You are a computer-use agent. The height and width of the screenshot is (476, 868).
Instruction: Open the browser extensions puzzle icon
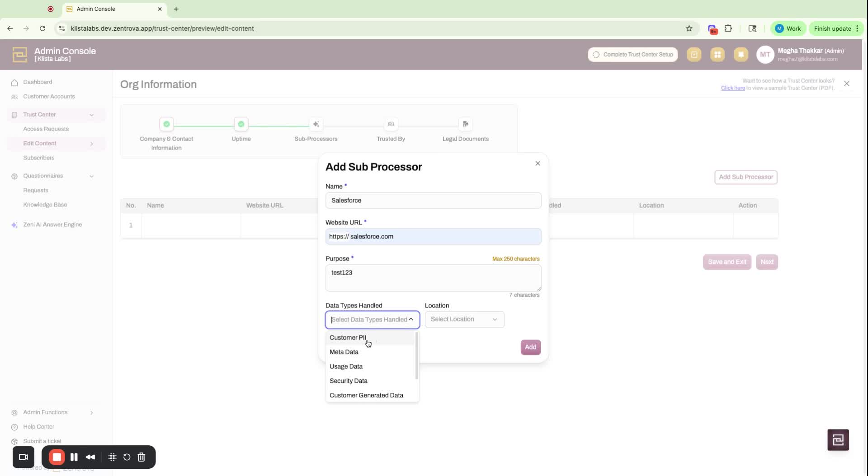728,28
